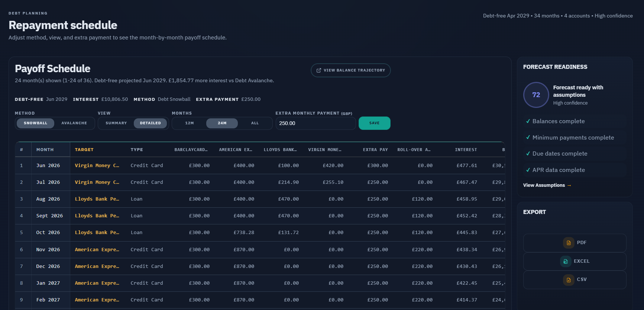Click the Due dates complete checkmark
Screen dimensions: 644x310
click(x=528, y=154)
